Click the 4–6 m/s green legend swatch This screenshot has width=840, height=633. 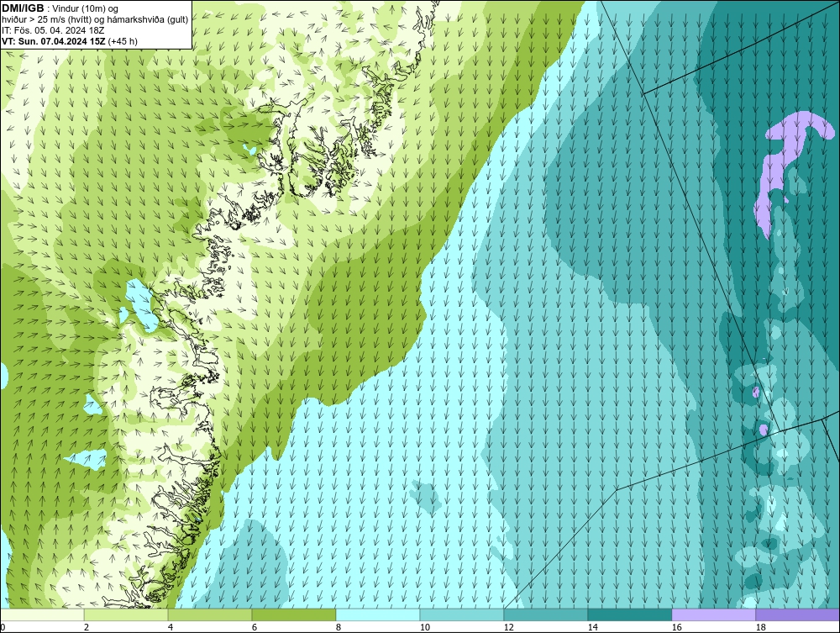pos(210,615)
